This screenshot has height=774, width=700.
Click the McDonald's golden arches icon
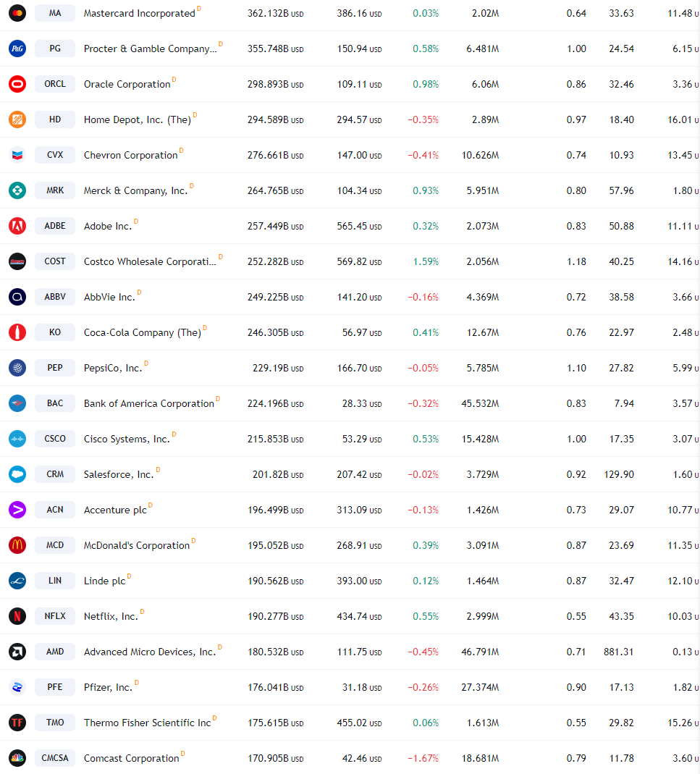[17, 545]
